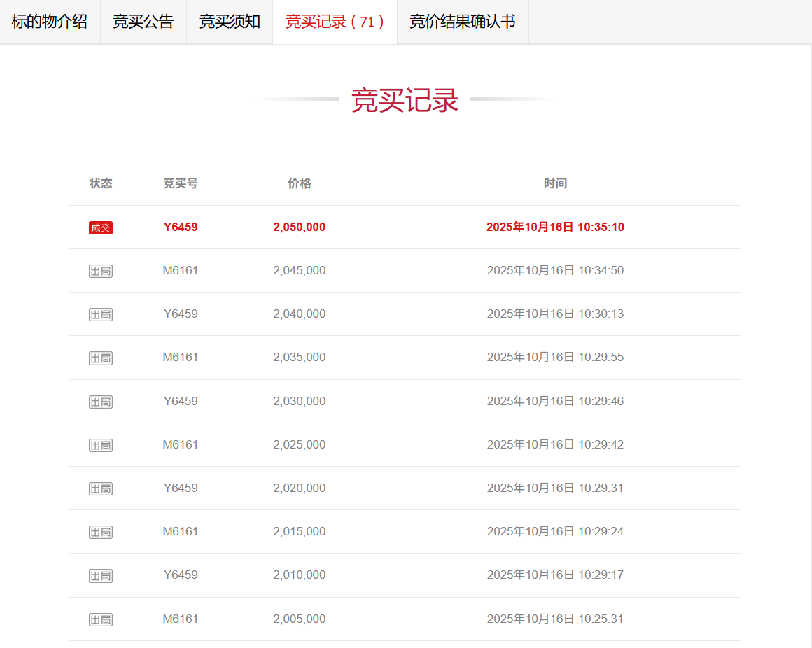This screenshot has width=812, height=648.
Task: Open the 标的物介绍 tab
Action: click(x=50, y=22)
